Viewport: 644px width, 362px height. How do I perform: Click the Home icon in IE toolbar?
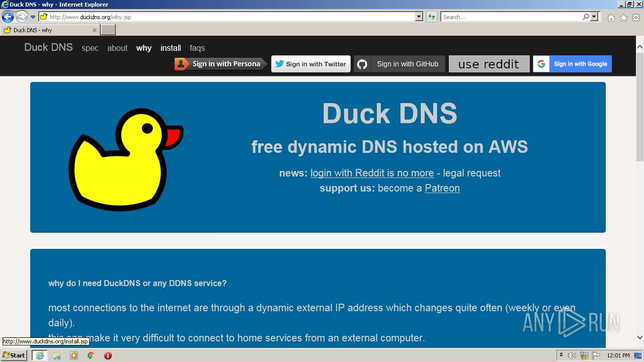point(611,18)
